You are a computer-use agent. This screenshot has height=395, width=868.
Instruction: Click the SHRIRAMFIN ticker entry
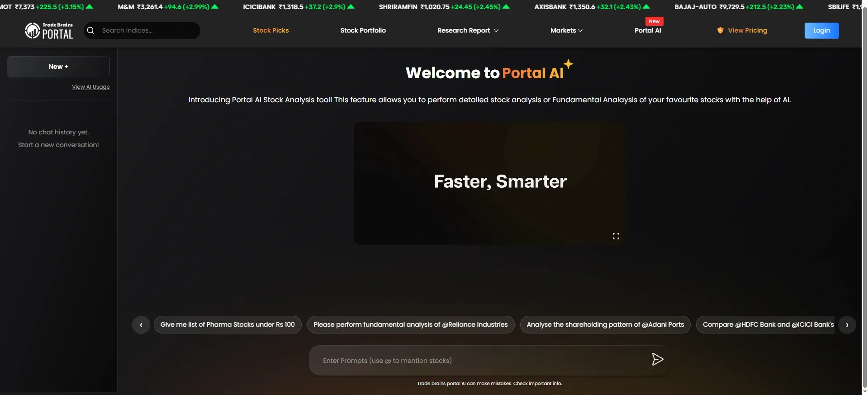point(444,7)
